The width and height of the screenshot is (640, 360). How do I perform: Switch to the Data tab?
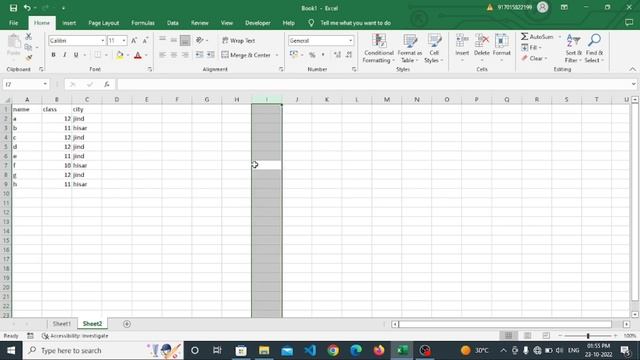pos(173,23)
